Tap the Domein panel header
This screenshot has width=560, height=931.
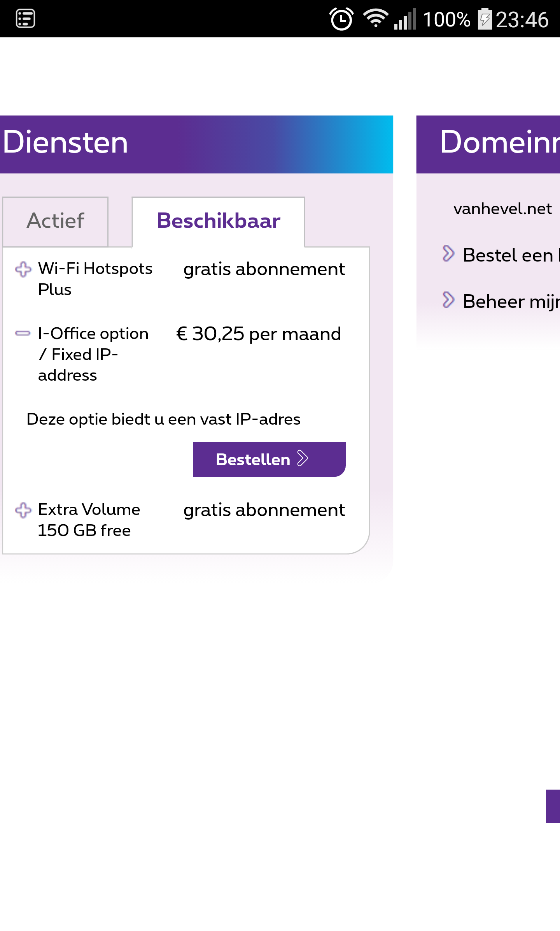tap(488, 144)
